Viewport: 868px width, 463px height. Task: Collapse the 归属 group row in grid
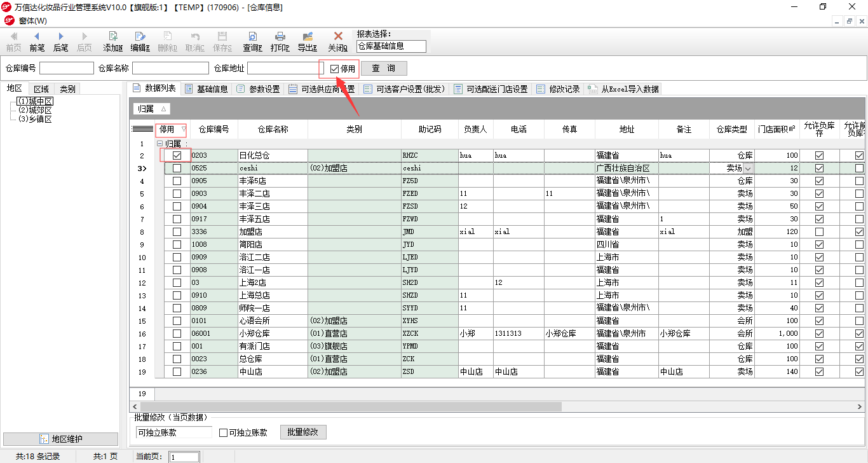159,144
